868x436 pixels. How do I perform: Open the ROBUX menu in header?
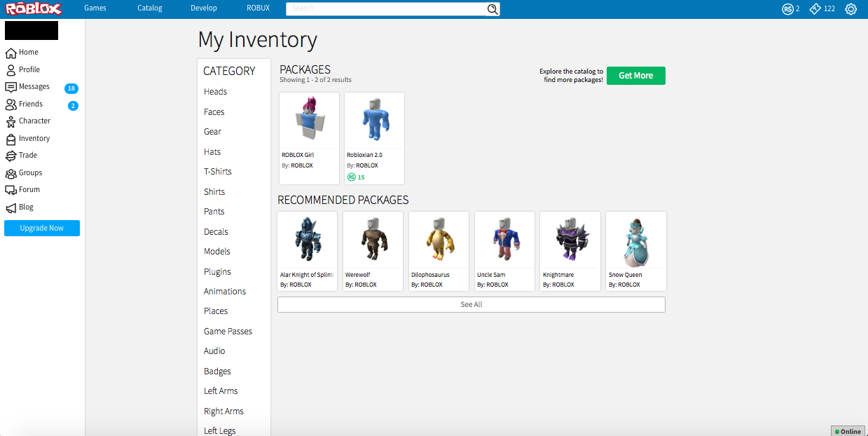[x=258, y=8]
